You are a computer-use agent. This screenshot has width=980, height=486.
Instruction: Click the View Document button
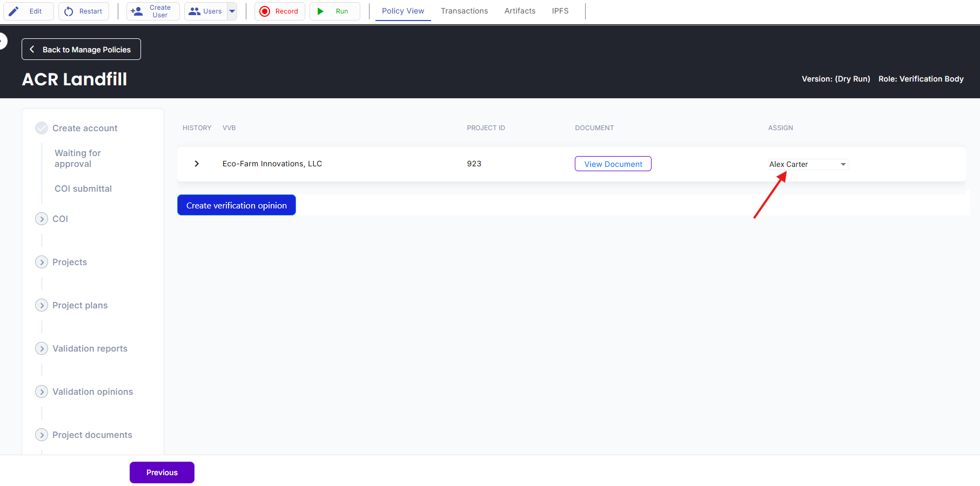[613, 164]
